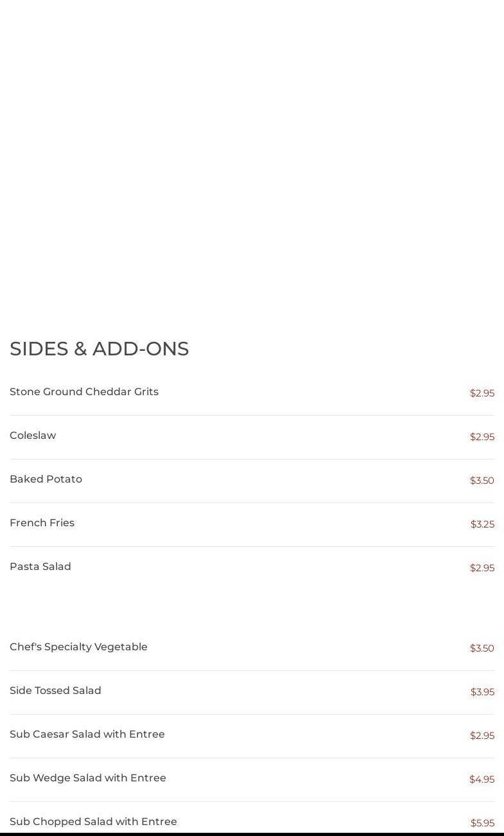Pick the Side Tossed Salad item

pyautogui.click(x=55, y=691)
